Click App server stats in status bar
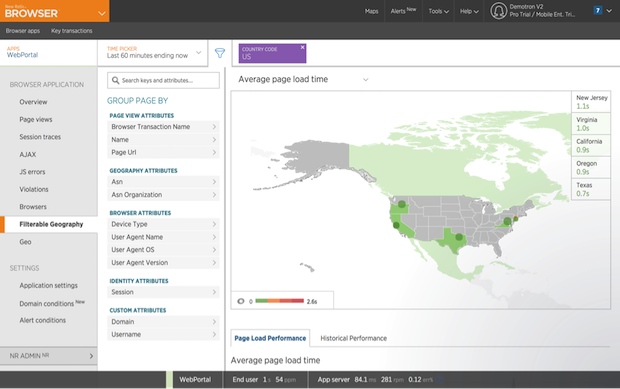620x389 pixels. [375, 380]
